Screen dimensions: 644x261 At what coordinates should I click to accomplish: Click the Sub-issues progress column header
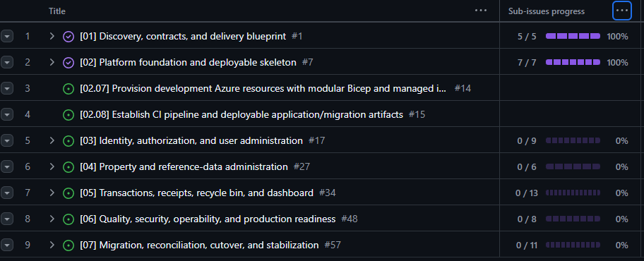pos(547,11)
